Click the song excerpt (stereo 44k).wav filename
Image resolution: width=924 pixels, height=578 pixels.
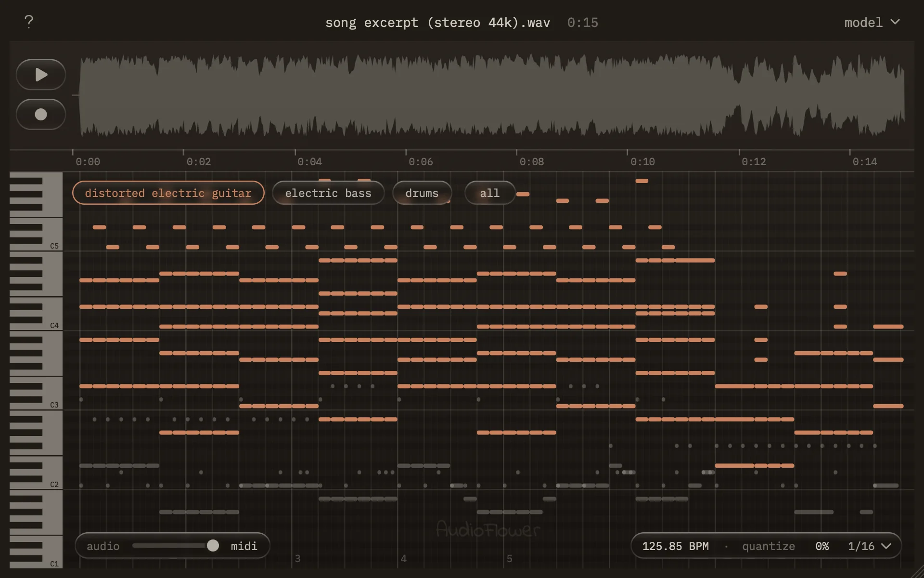coord(437,23)
